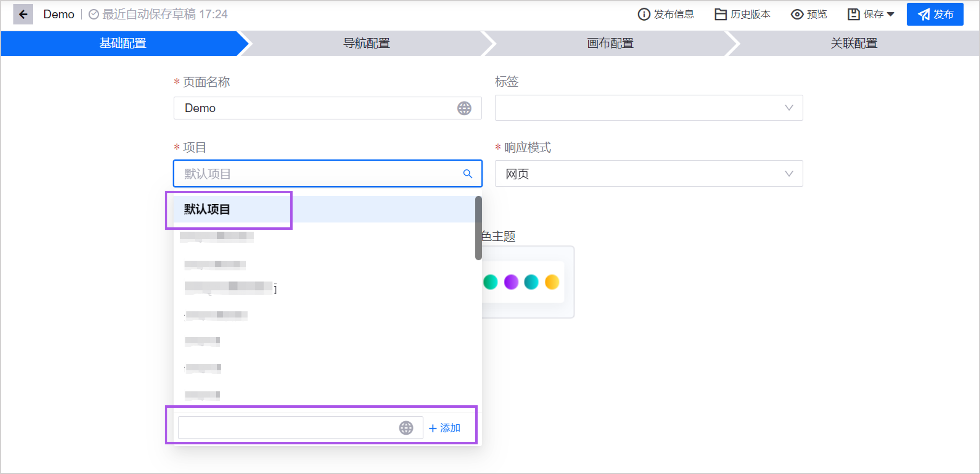Select the green color theme swatch
Viewport: 980px width, 474px height.
click(x=490, y=283)
